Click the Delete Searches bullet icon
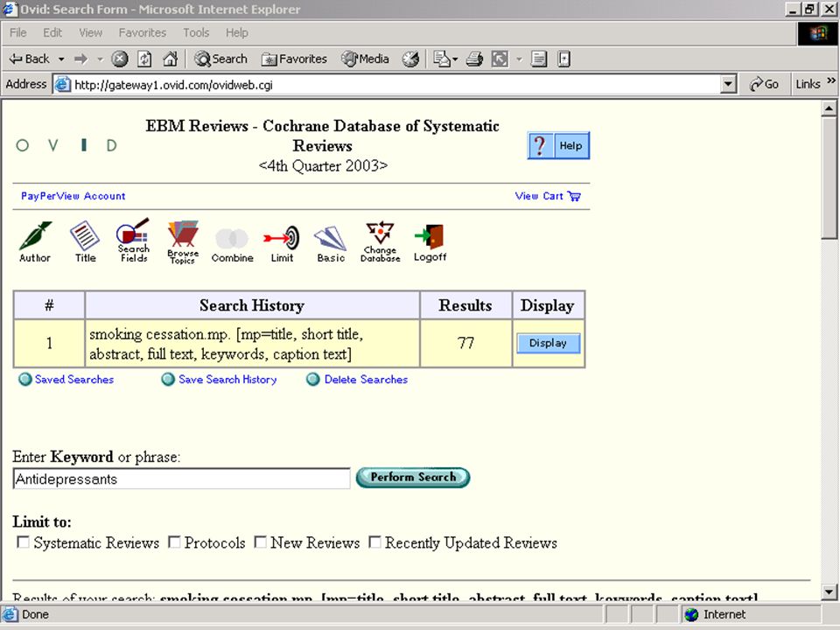Image resolution: width=840 pixels, height=630 pixels. [x=313, y=379]
